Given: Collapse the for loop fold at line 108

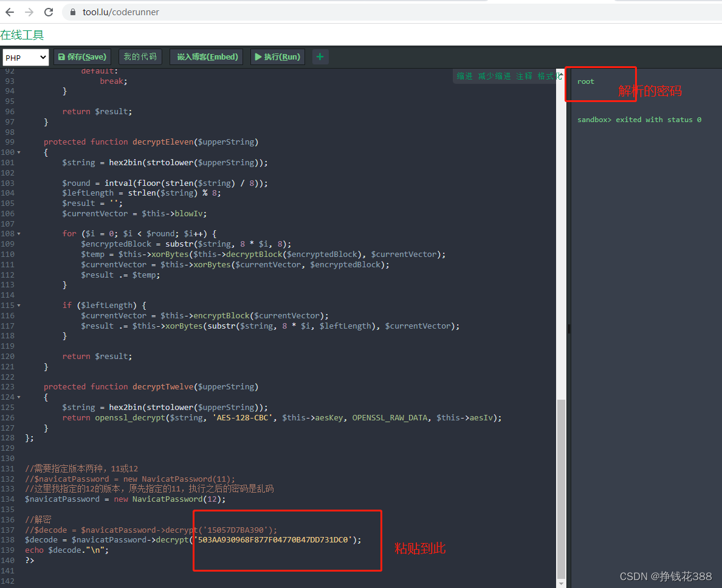Looking at the screenshot, I should pyautogui.click(x=19, y=234).
